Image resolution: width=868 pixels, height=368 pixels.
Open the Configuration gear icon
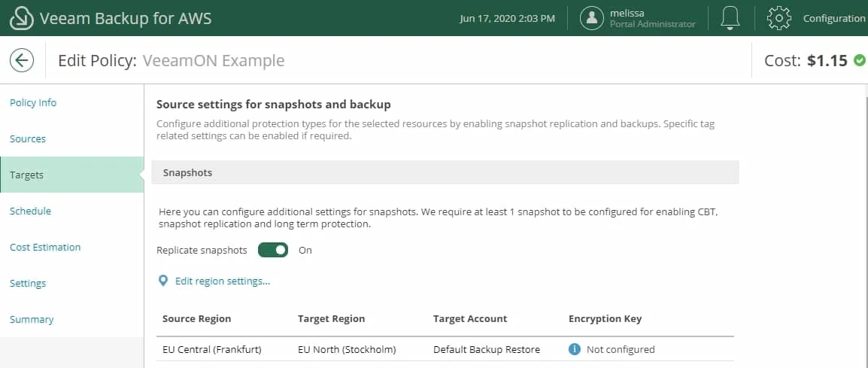(778, 18)
